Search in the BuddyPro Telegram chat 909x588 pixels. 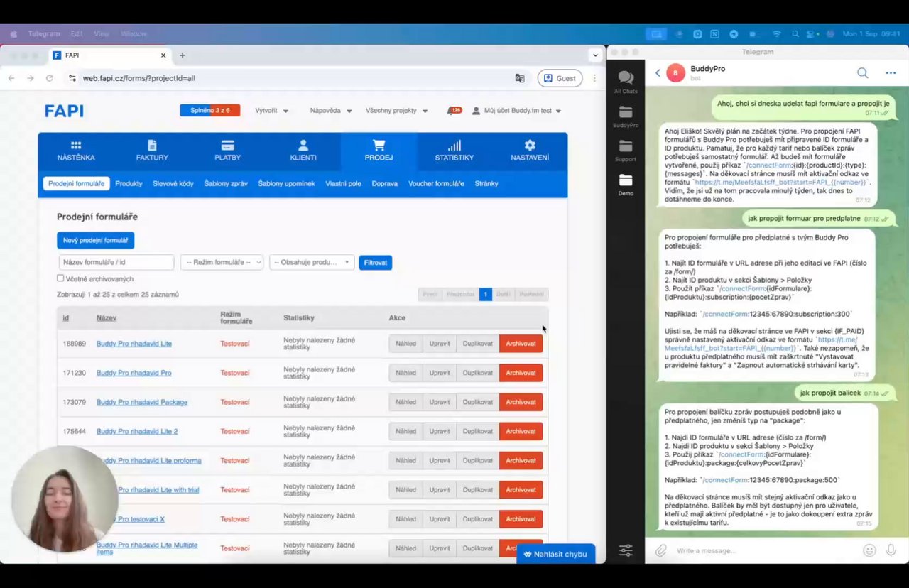(x=862, y=72)
